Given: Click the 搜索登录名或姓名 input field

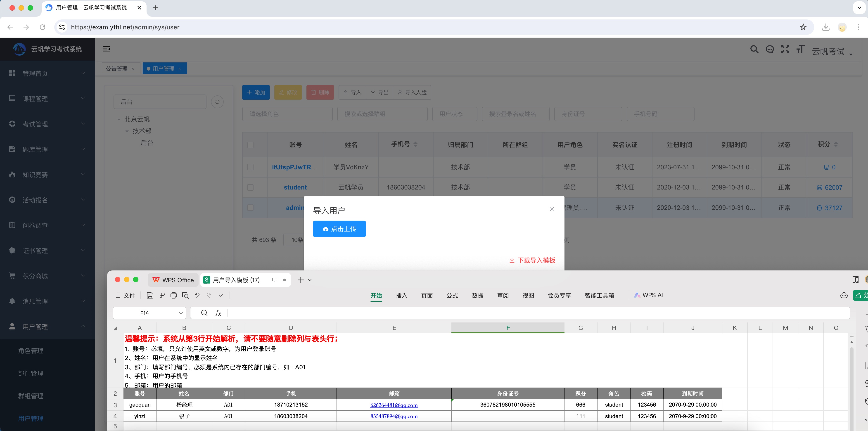Looking at the screenshot, I should tap(516, 114).
